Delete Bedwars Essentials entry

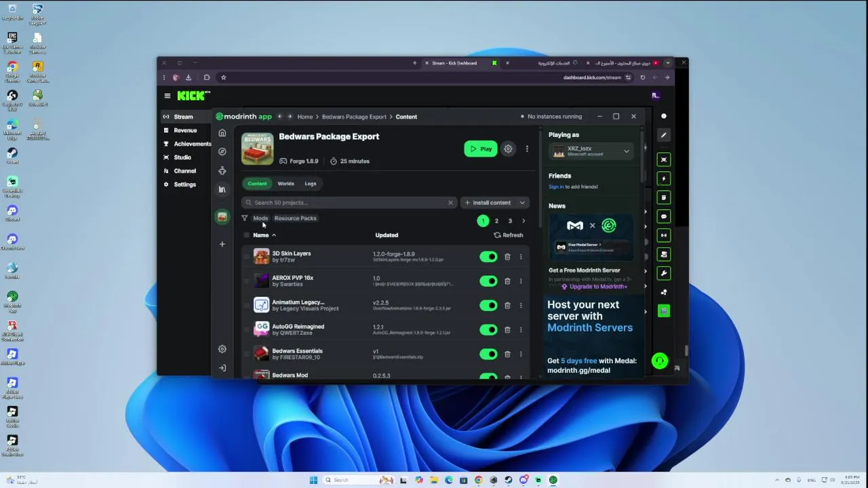point(507,354)
